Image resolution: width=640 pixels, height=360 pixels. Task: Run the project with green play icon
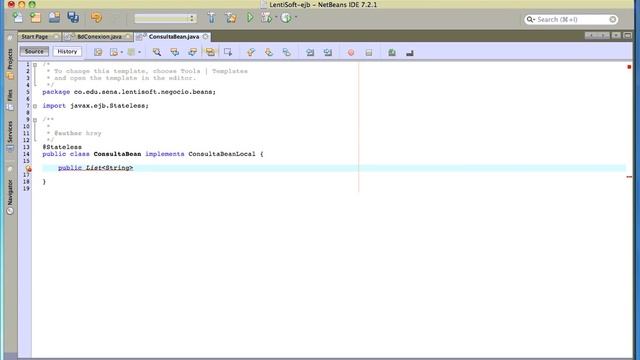(x=250, y=18)
